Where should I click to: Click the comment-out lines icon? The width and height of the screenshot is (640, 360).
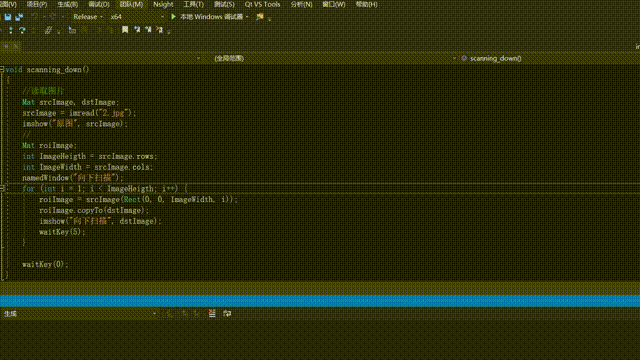(x=48, y=30)
